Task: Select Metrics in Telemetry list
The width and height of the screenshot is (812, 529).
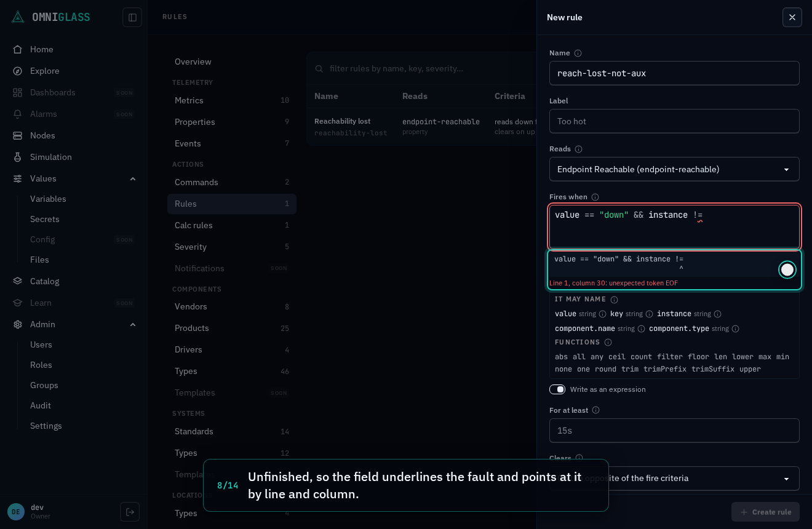Action: (x=232, y=100)
